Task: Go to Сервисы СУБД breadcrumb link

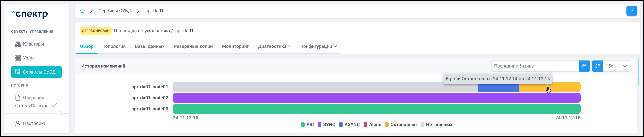Action: (115, 11)
